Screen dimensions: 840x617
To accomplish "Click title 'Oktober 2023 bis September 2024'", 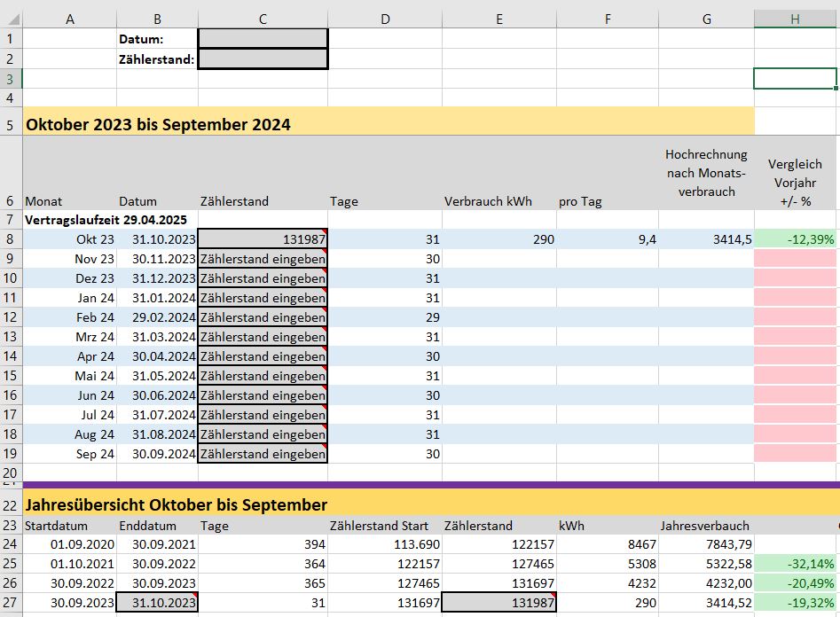I will click(x=158, y=124).
